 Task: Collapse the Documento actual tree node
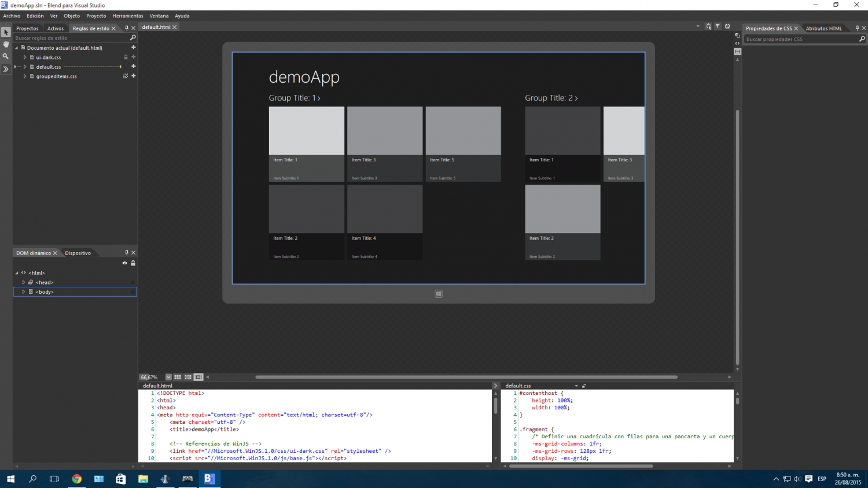(x=17, y=48)
